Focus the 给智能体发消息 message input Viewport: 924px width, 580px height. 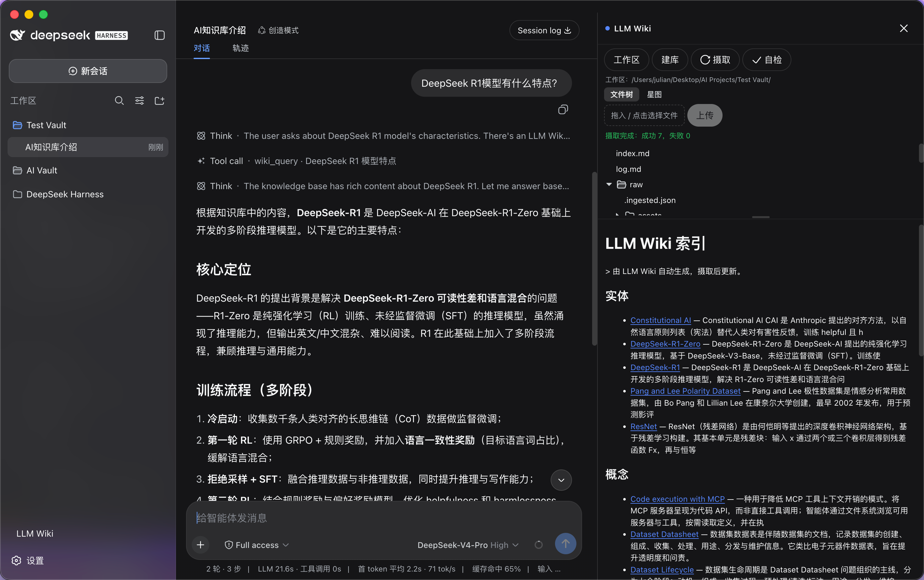tap(384, 518)
